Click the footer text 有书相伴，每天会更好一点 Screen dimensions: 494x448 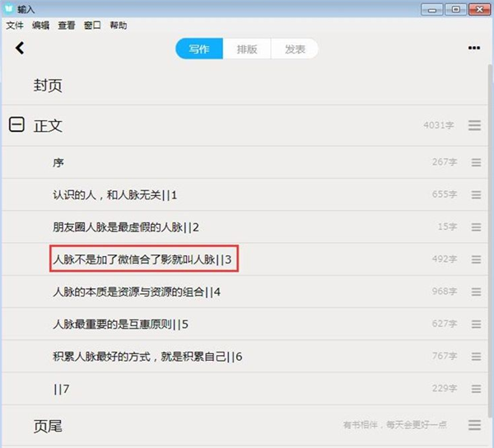pos(394,425)
